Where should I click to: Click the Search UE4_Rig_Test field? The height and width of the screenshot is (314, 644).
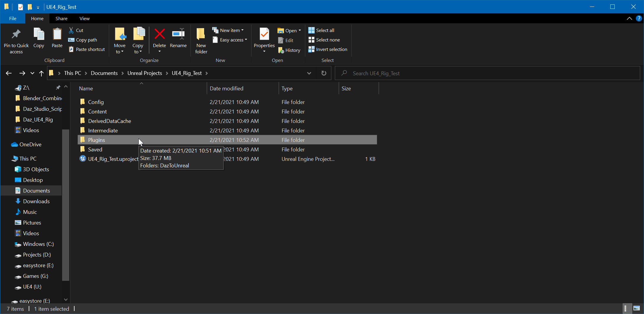coord(488,73)
